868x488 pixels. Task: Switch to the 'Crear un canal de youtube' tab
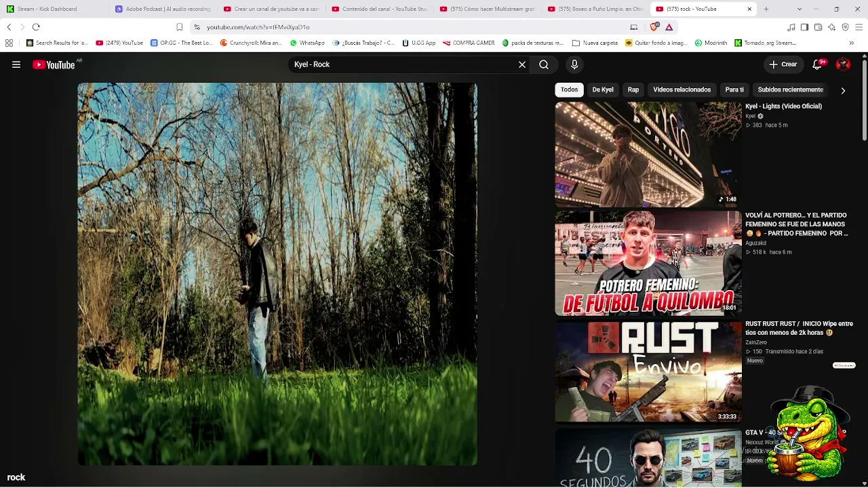pos(272,9)
